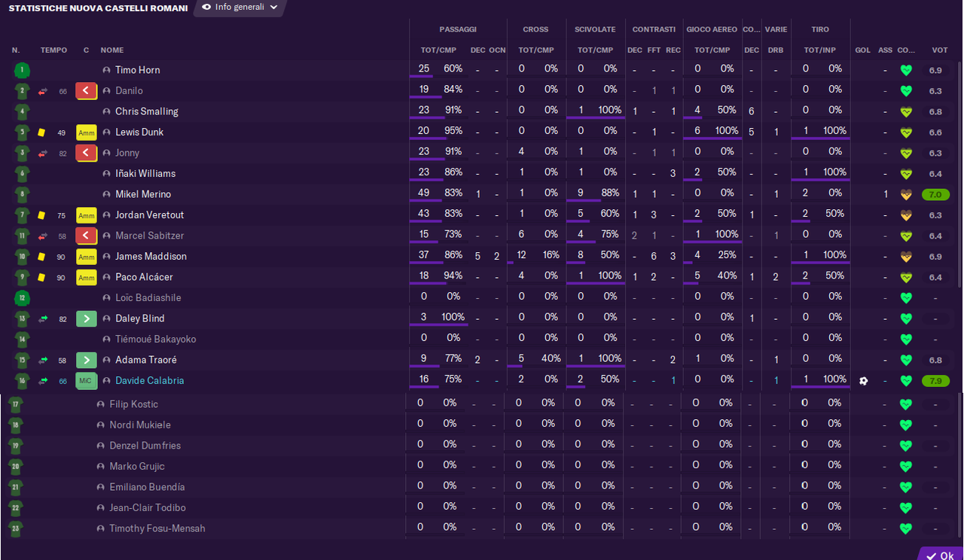Click James Maddison's orange condition heart
Image resolution: width=964 pixels, height=560 pixels.
(906, 257)
